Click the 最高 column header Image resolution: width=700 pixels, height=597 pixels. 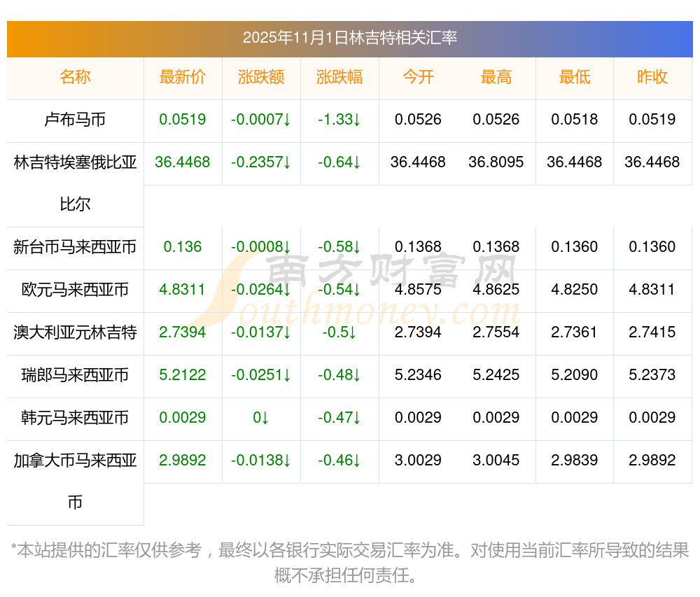click(x=496, y=77)
